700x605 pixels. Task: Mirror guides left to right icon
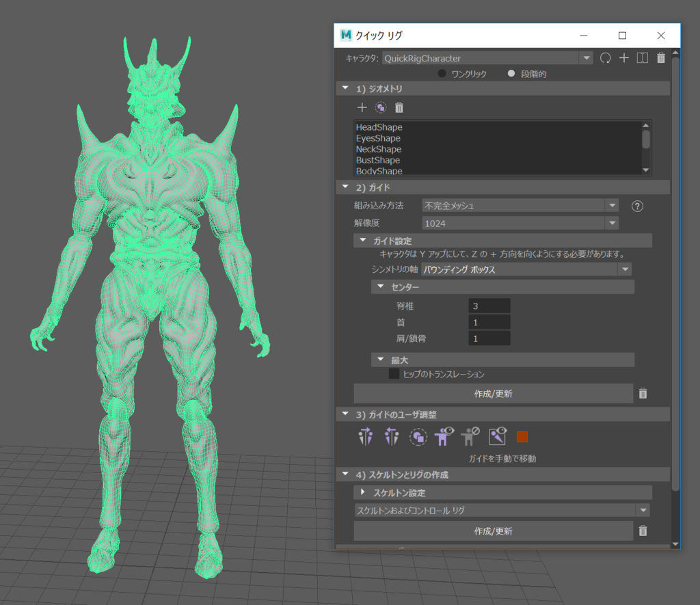[366, 436]
